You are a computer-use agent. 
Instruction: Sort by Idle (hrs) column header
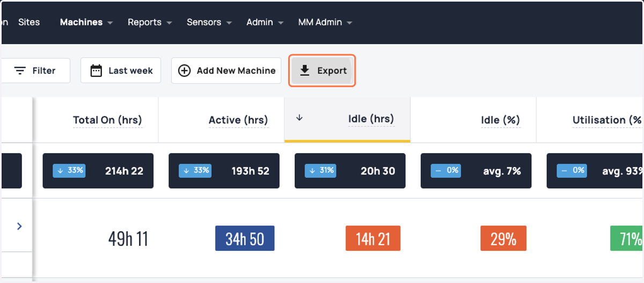pyautogui.click(x=371, y=119)
